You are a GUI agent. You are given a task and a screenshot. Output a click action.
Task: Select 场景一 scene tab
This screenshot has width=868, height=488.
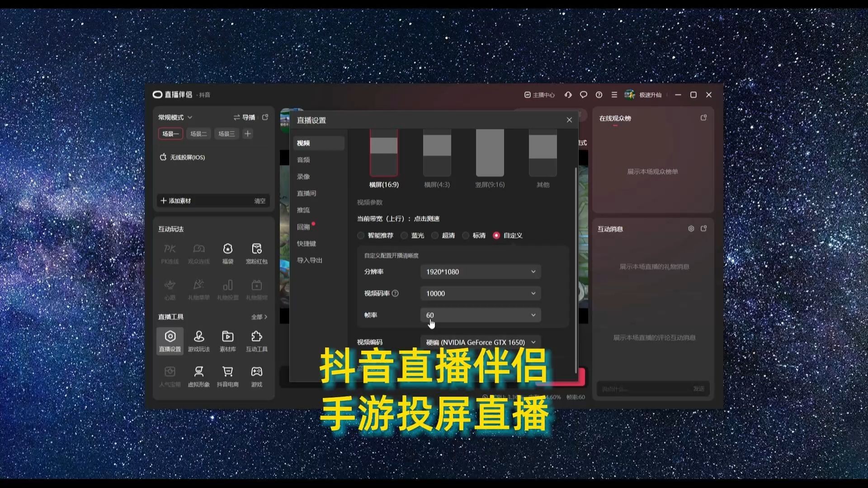(x=170, y=134)
